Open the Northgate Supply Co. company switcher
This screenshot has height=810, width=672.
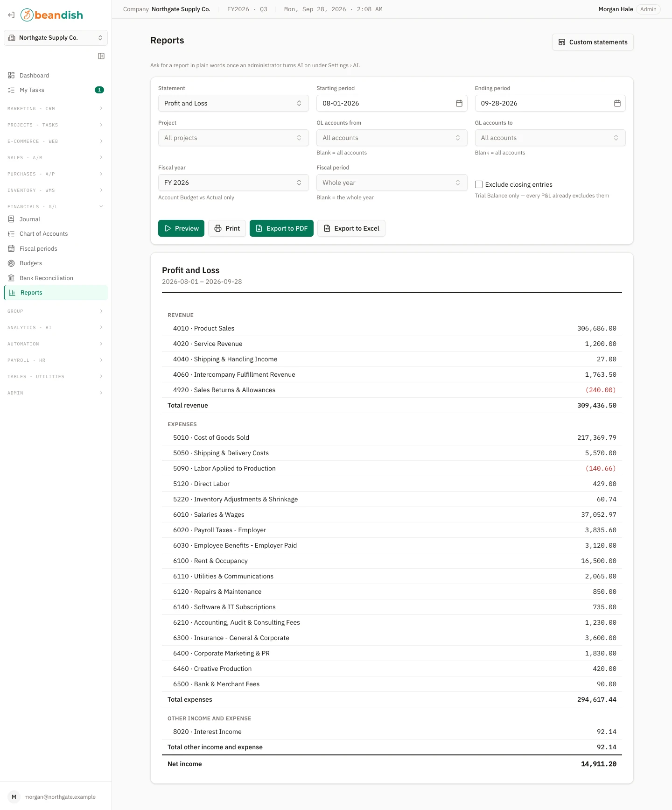pos(56,38)
